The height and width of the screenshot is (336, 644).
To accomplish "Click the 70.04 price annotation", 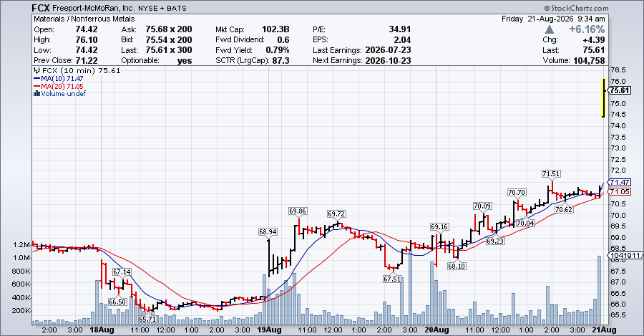I will pos(525,223).
